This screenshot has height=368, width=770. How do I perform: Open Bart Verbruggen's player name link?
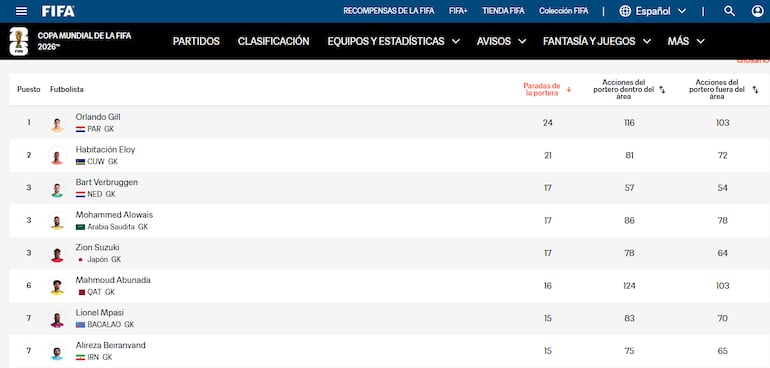[x=107, y=182]
